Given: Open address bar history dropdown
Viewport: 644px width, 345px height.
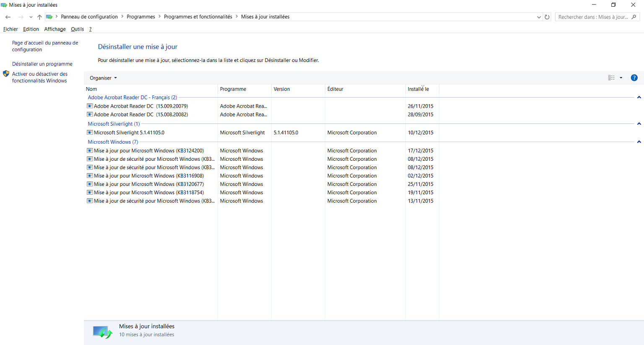Looking at the screenshot, I should click(x=539, y=17).
